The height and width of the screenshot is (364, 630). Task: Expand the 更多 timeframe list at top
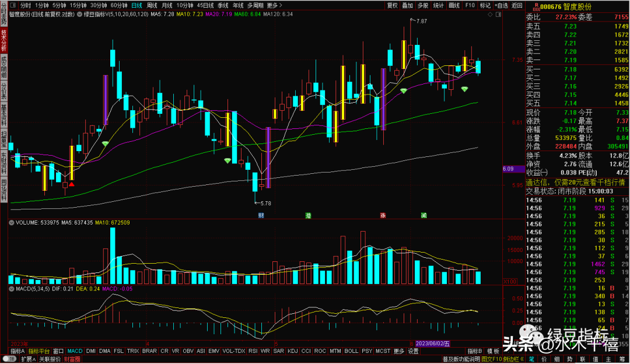pyautogui.click(x=274, y=5)
